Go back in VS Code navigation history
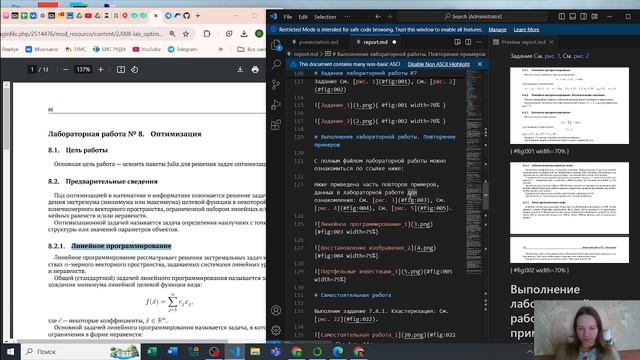This screenshot has height=360, width=640. pos(378,17)
